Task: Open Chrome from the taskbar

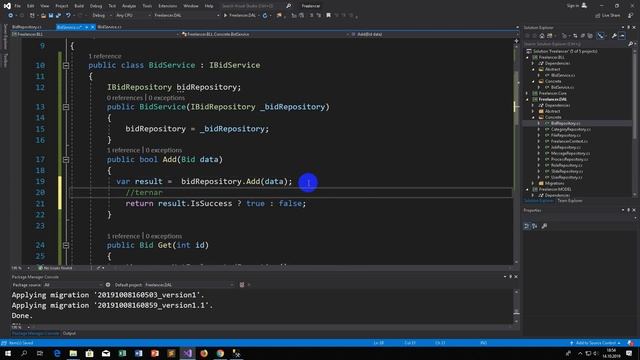Action: tap(220, 353)
